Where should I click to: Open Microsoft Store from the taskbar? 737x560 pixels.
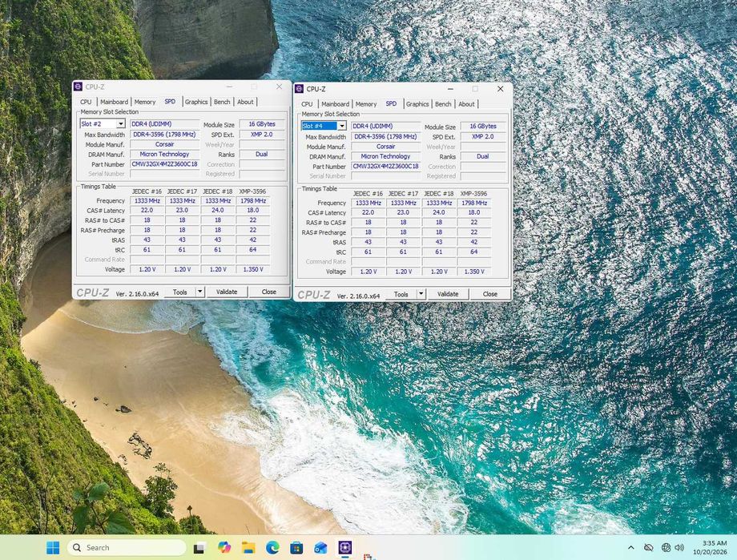tap(296, 547)
